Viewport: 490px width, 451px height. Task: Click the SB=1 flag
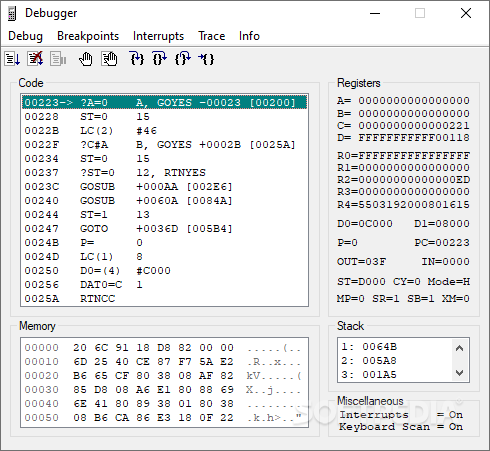click(x=421, y=298)
